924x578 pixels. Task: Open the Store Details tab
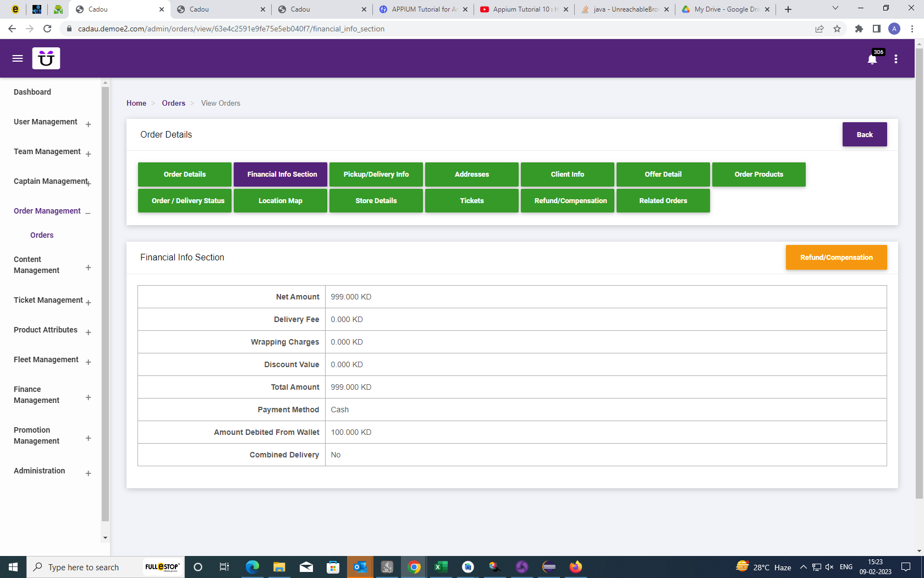376,201
